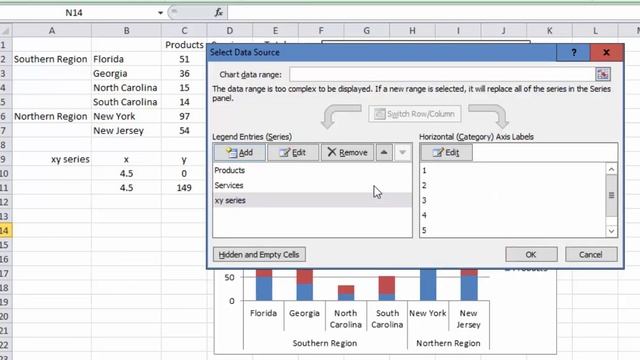Select column B header
Viewport: 640px width, 360px height.
click(127, 31)
